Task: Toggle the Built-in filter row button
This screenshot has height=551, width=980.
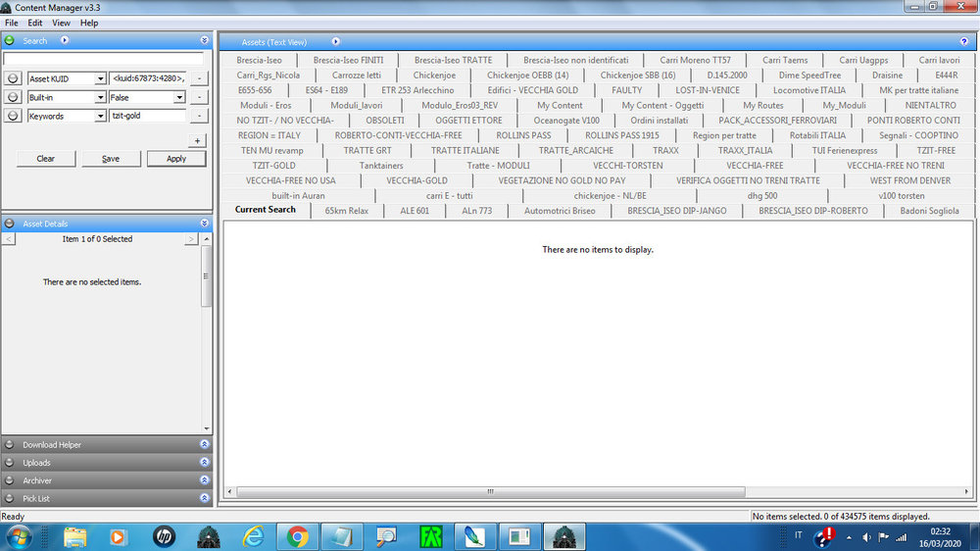Action: pos(13,97)
